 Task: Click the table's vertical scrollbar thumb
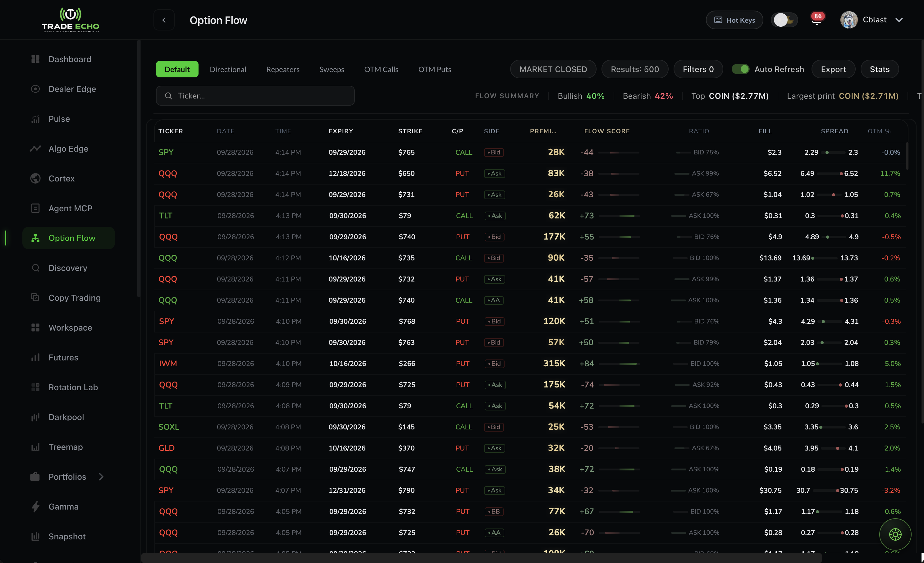907,156
